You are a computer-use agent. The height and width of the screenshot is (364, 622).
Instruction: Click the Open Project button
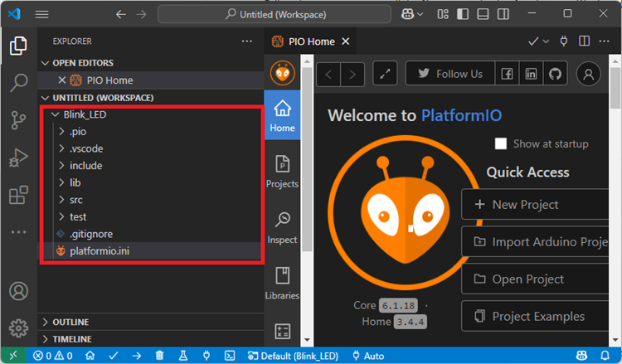tap(535, 279)
